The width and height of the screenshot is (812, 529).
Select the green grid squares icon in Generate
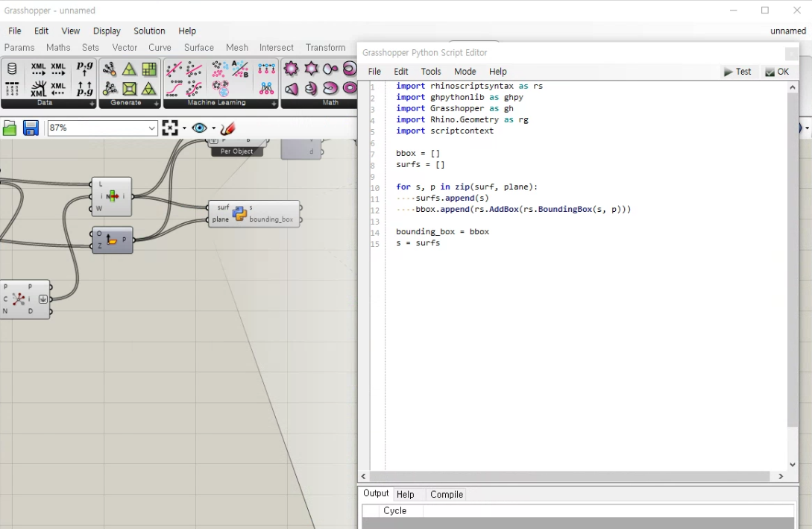point(149,69)
